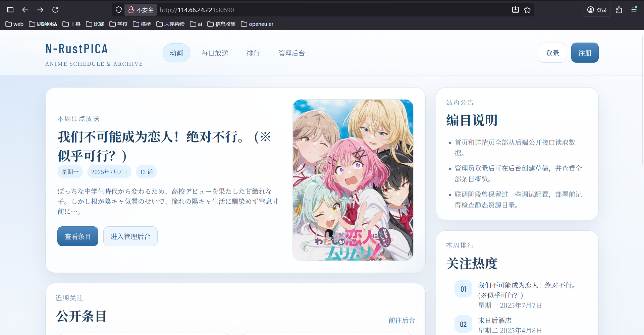The width and height of the screenshot is (644, 335).
Task: Select the 动画 navigation tab
Action: tap(176, 53)
